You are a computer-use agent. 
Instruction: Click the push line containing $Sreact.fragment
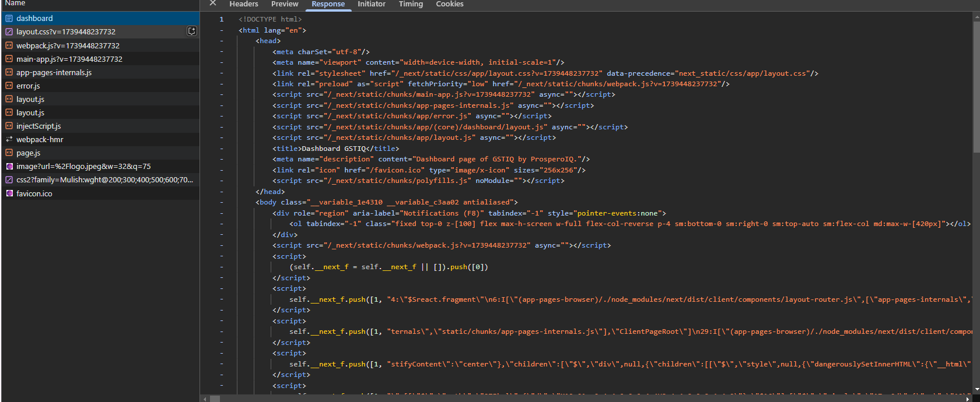(631, 299)
